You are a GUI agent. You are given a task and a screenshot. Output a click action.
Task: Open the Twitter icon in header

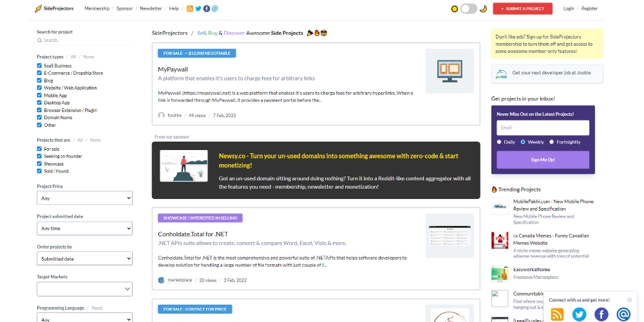tap(198, 8)
